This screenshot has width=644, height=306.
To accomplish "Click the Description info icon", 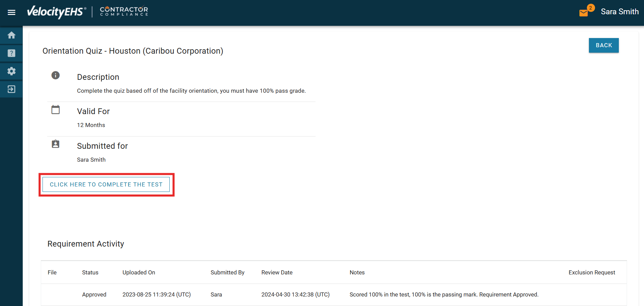I will tap(55, 75).
